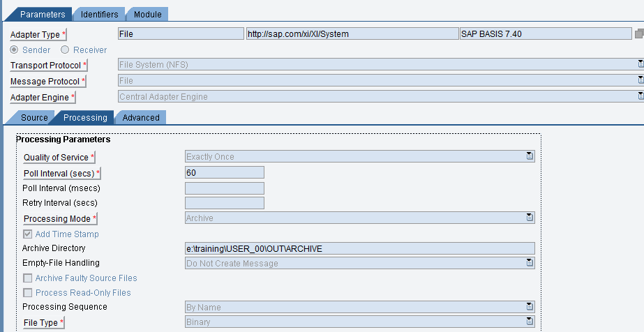Viewport: 644px width, 332px height.
Task: Toggle the Add Time Stamp checkbox
Action: pyautogui.click(x=27, y=234)
